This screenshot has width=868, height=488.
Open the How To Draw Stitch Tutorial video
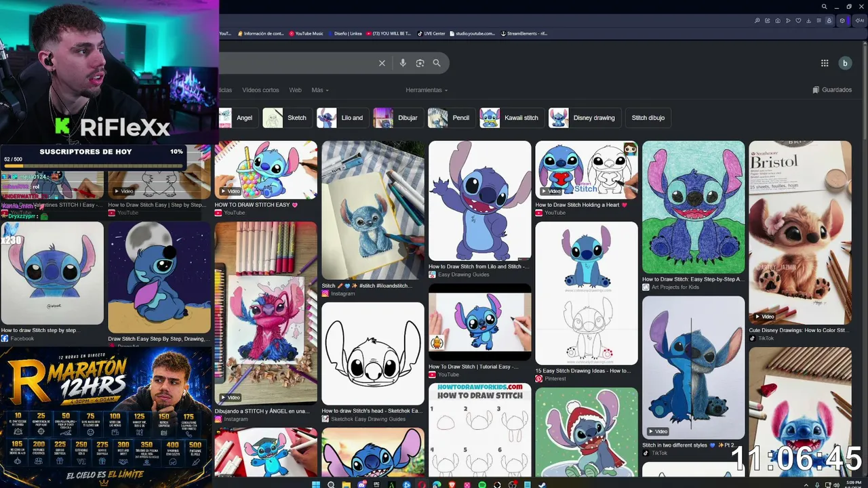[480, 322]
